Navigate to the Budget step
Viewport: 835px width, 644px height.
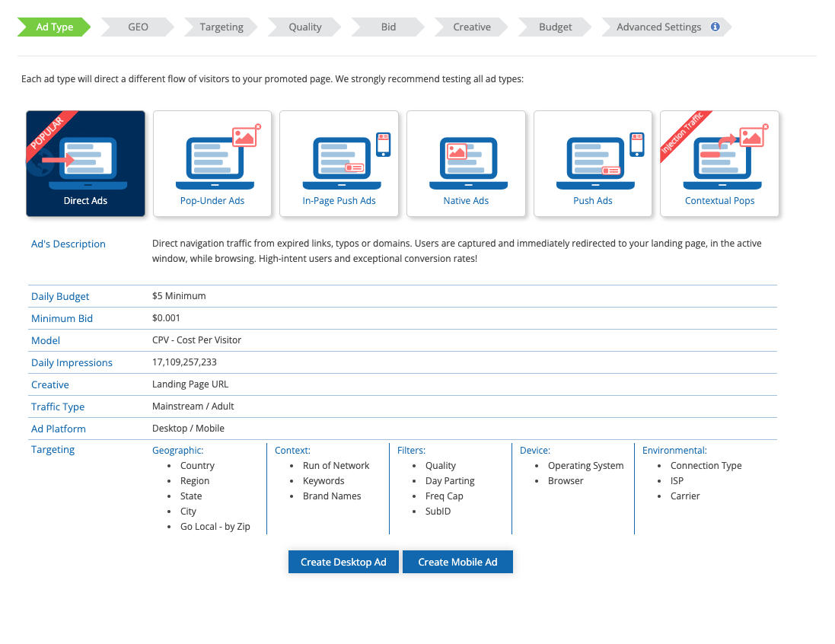(x=555, y=27)
